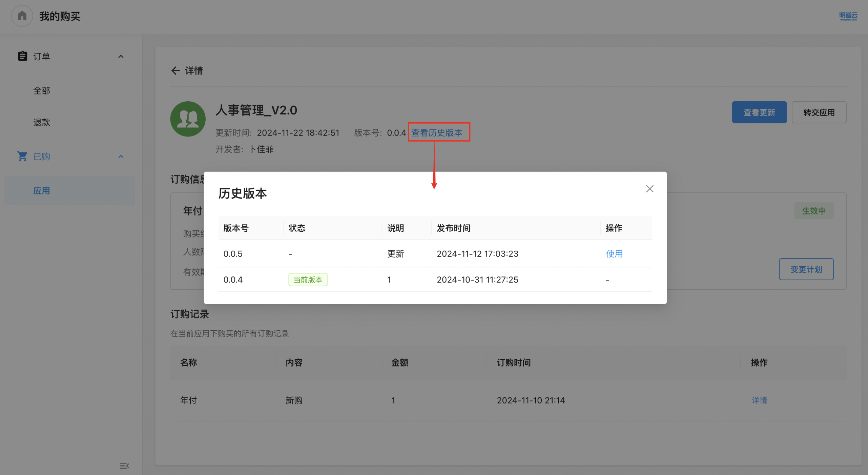Screen dimensions: 868x475
Task: Click 使用 link for version 0.0.5
Action: click(x=614, y=254)
